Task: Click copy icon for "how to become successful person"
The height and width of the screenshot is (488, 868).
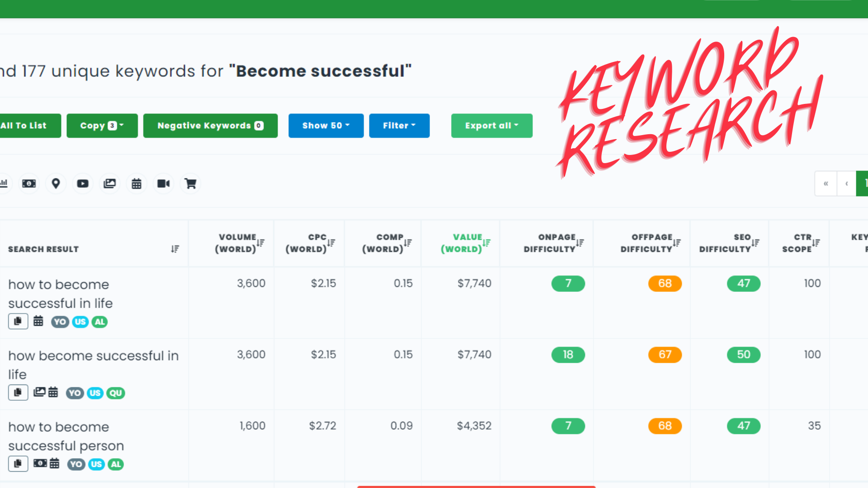Action: tap(18, 464)
